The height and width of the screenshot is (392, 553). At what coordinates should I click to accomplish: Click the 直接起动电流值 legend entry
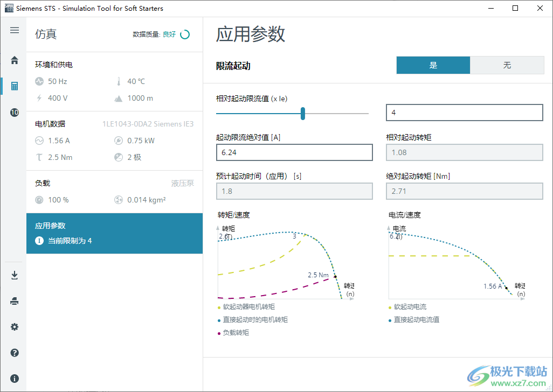pos(414,320)
